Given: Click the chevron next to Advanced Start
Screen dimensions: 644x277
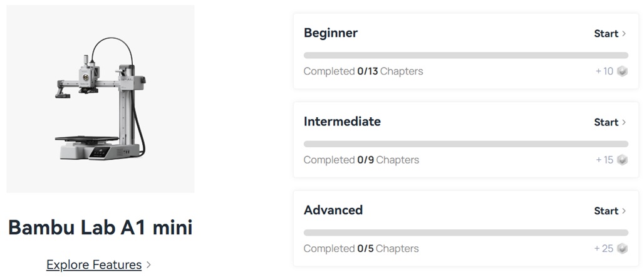Looking at the screenshot, I should point(624,211).
